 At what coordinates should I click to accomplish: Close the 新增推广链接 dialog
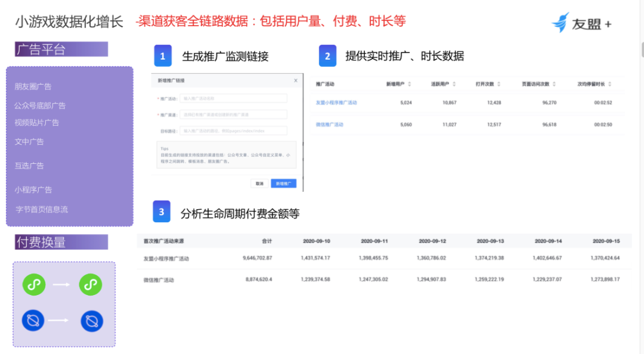[x=296, y=80]
